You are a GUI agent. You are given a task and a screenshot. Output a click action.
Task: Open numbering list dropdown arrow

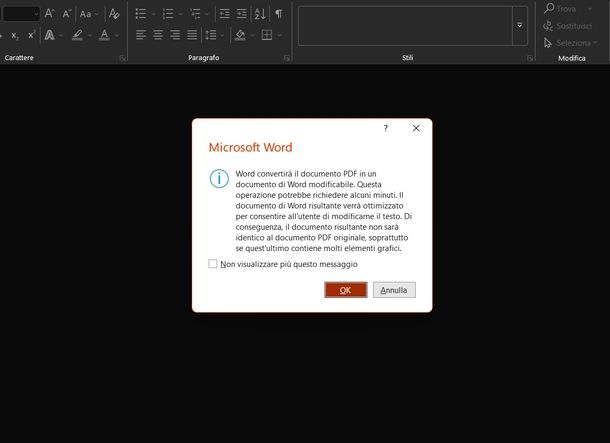(x=181, y=14)
